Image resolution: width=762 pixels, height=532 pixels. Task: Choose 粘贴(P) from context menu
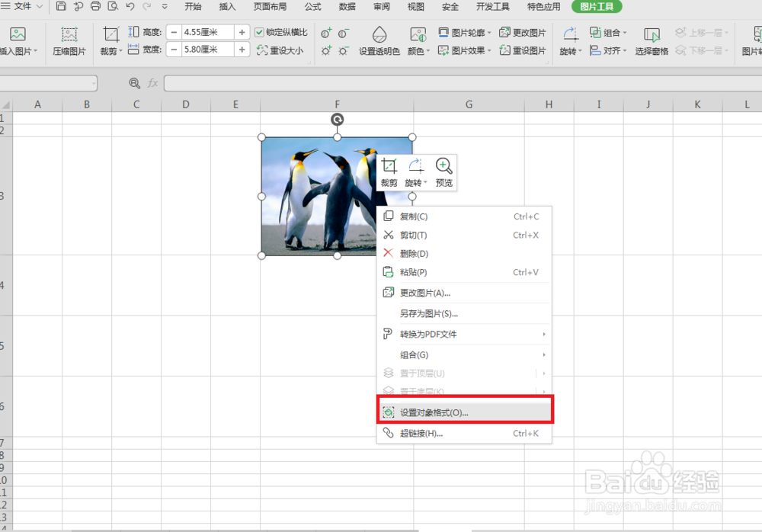(464, 272)
